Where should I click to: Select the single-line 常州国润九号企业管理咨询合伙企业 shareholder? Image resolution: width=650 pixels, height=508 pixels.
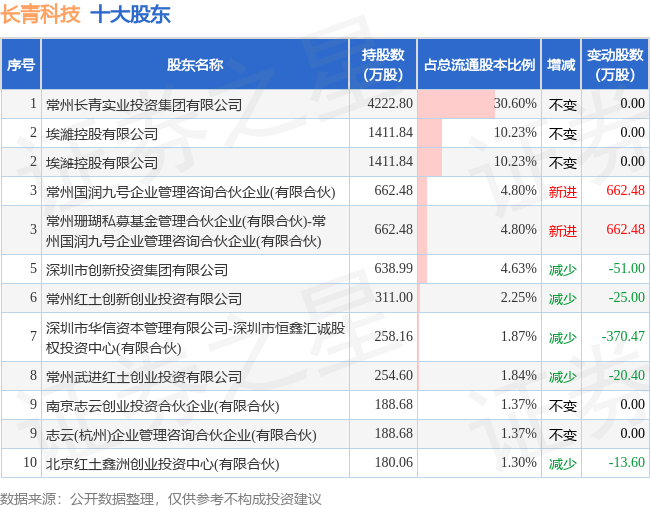[x=190, y=192]
